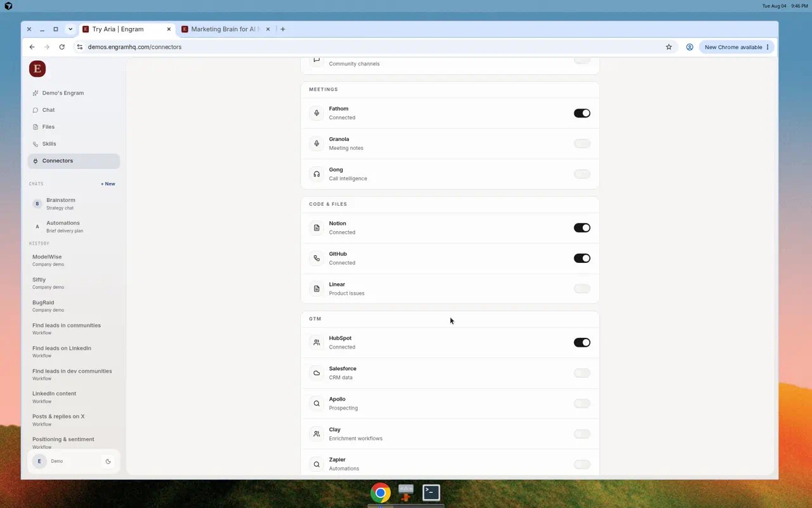Reload the page
Image resolution: width=812 pixels, height=508 pixels.
click(x=62, y=47)
